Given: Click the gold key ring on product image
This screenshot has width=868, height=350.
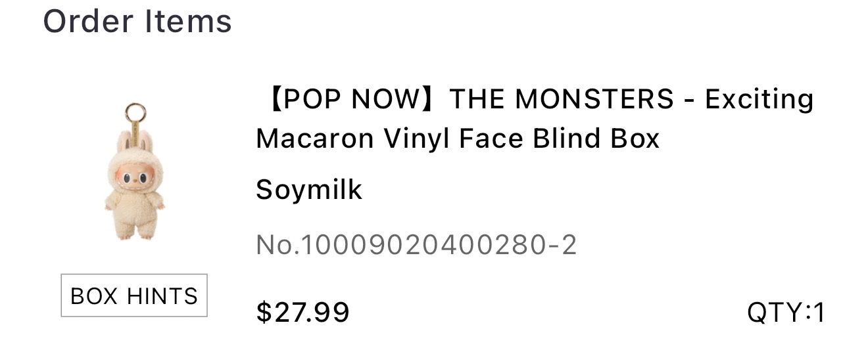Looking at the screenshot, I should pos(135,111).
